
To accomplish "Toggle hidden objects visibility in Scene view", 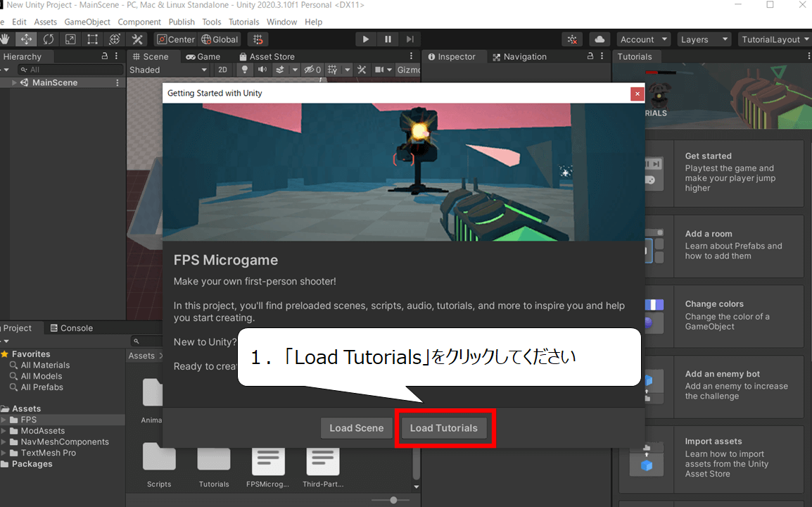I will point(312,70).
